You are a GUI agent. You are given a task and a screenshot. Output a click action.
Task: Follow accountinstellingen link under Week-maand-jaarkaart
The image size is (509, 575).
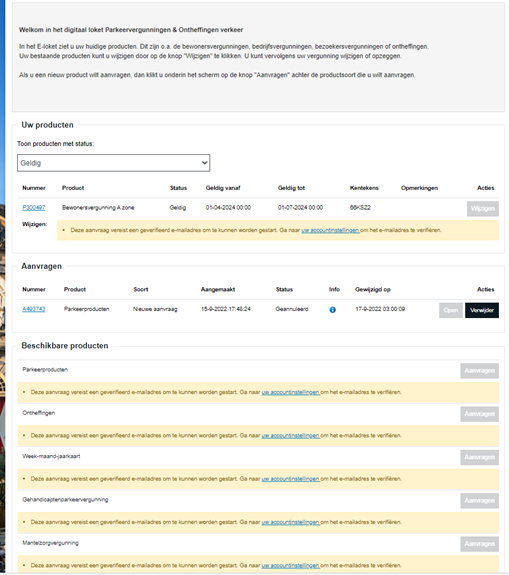pos(290,479)
